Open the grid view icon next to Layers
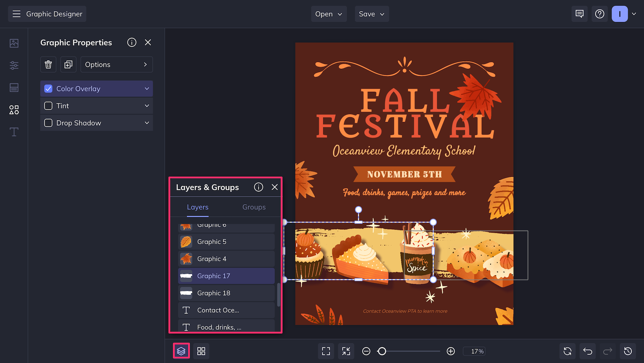The image size is (644, 363). pos(201,351)
